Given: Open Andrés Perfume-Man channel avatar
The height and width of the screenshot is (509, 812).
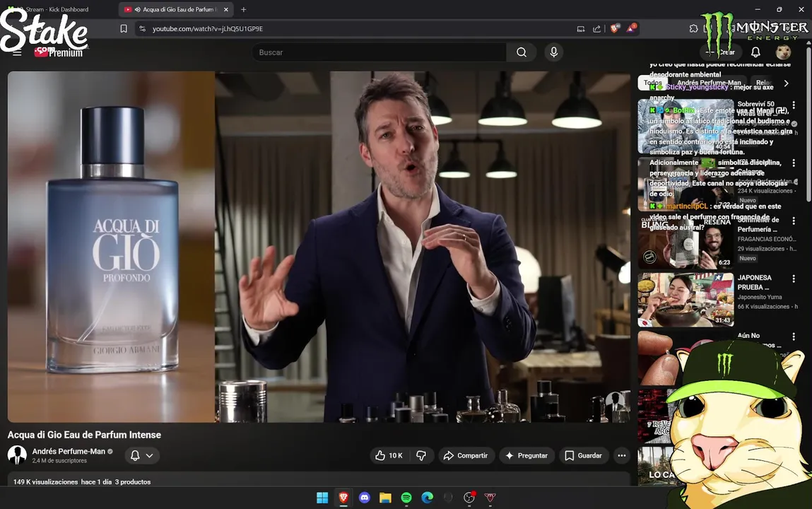Looking at the screenshot, I should 17,455.
